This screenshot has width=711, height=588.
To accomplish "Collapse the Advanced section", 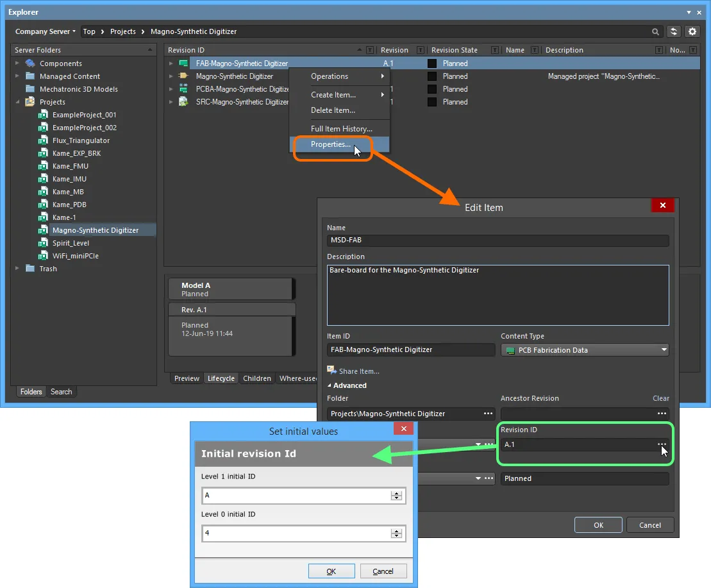I will (330, 385).
